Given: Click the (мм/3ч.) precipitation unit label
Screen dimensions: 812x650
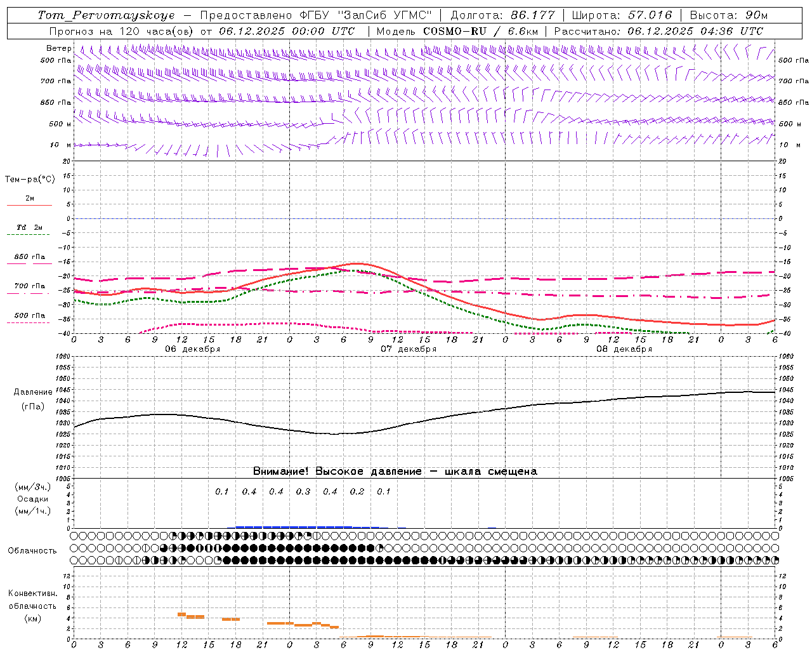Looking at the screenshot, I should pyautogui.click(x=33, y=487).
